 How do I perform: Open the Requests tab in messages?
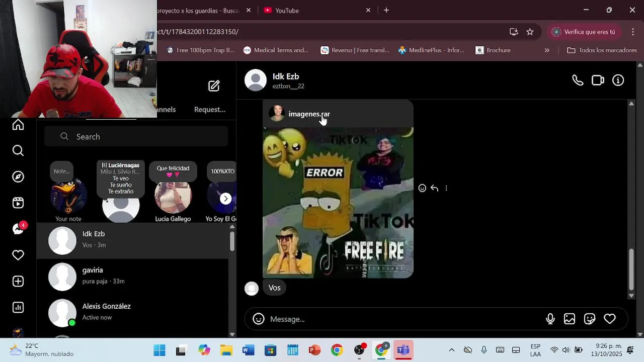pos(210,110)
